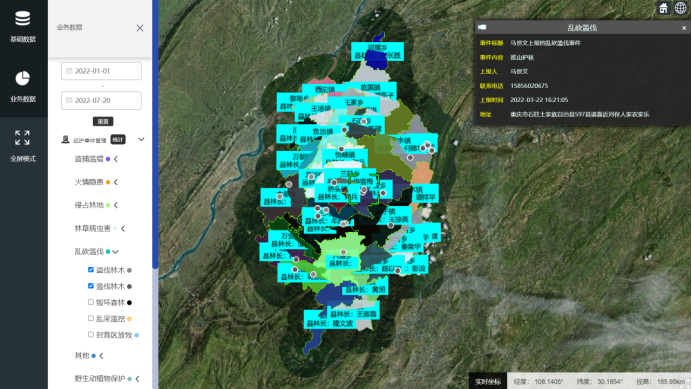The width and height of the screenshot is (692, 389).
Task: Click the 监护事件管理 section icon
Action: coord(65,140)
